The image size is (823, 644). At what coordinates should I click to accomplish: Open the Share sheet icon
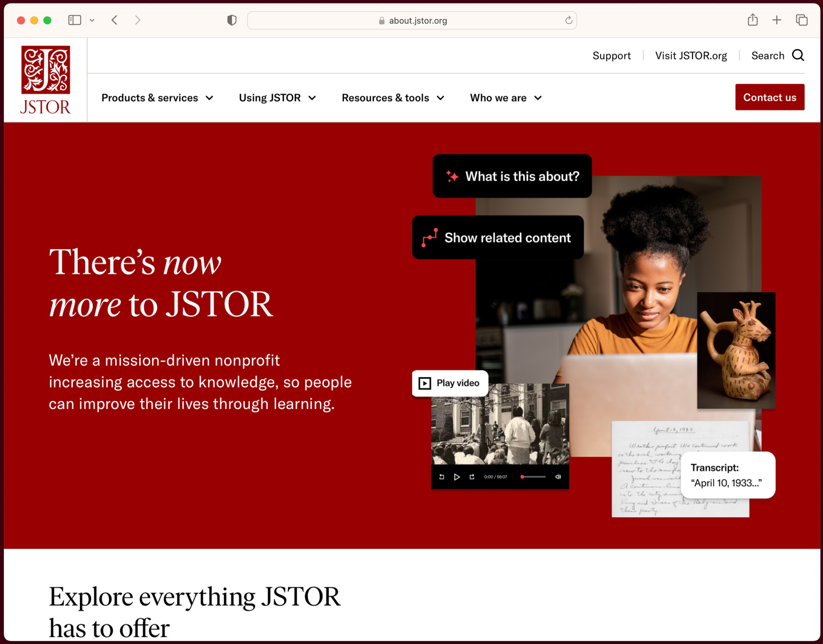(752, 20)
